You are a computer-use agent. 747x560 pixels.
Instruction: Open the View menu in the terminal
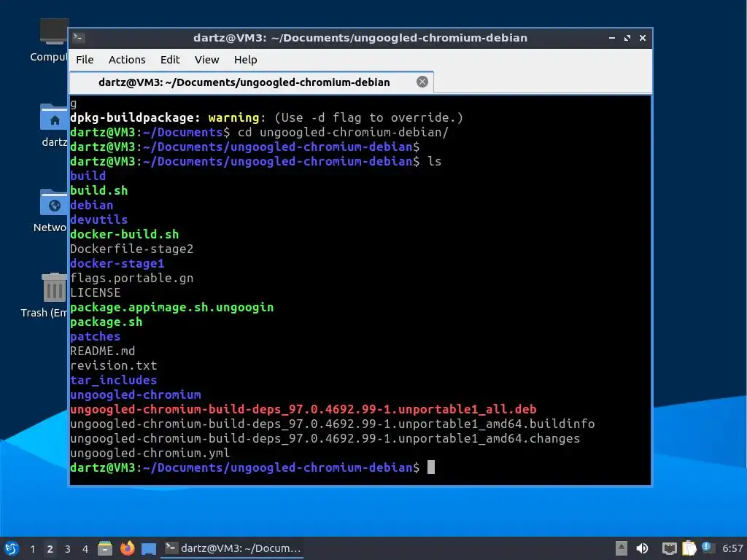point(206,60)
